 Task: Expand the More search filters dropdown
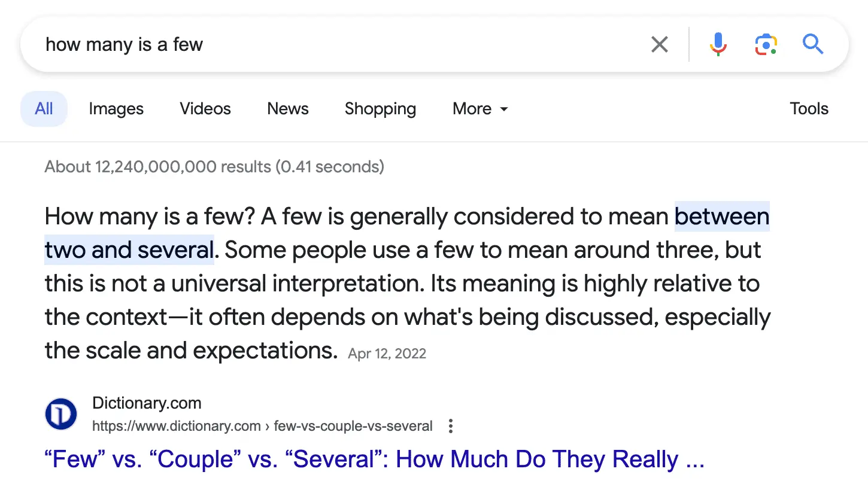pos(480,109)
